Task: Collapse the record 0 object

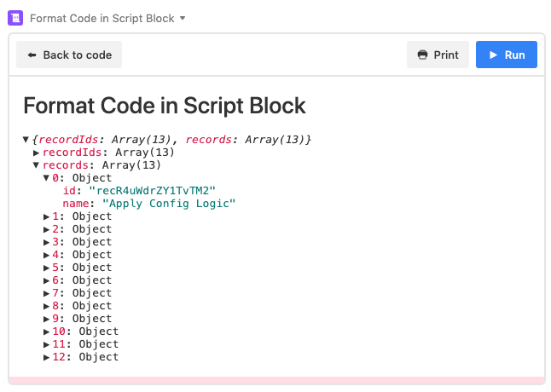Action: point(46,178)
